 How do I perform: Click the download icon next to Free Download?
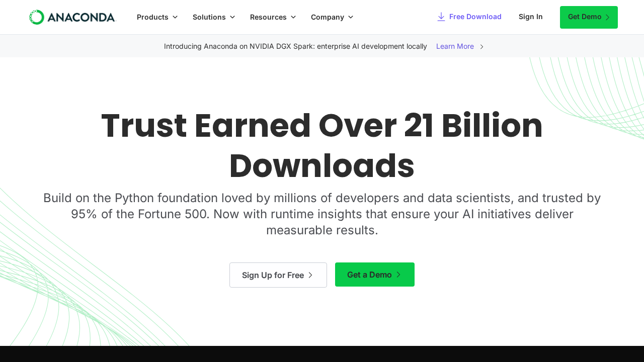coord(440,17)
